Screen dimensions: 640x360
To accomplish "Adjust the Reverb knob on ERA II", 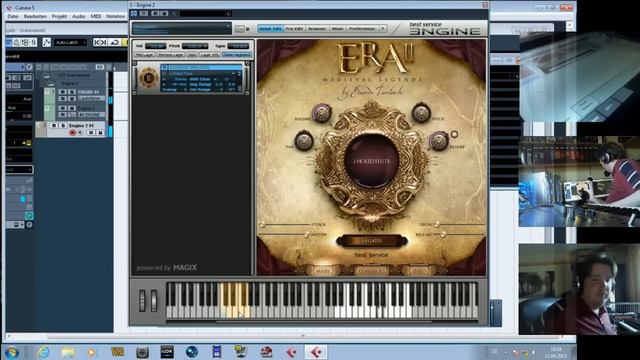I will tap(438, 140).
